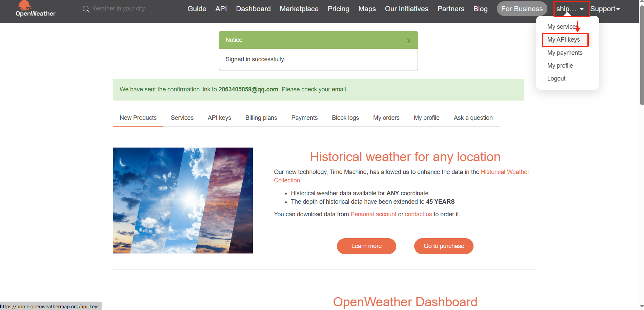Open the Guide page
The width and height of the screenshot is (644, 310).
(x=197, y=9)
